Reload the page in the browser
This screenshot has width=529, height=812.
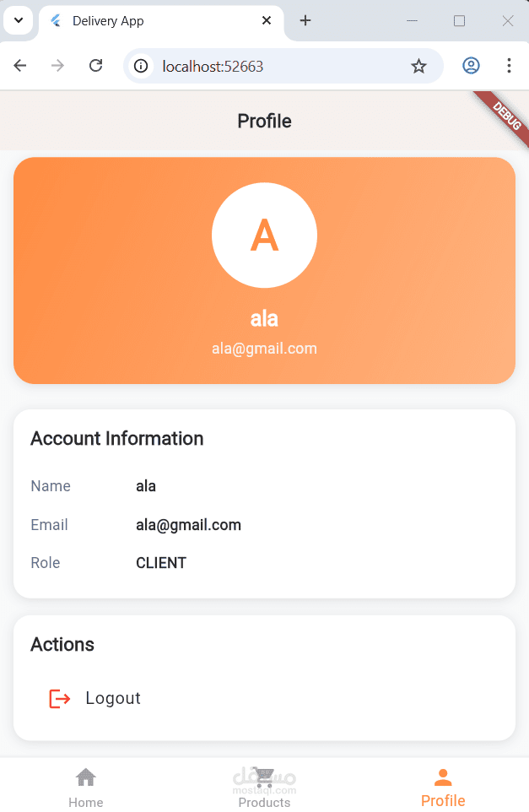tap(96, 66)
